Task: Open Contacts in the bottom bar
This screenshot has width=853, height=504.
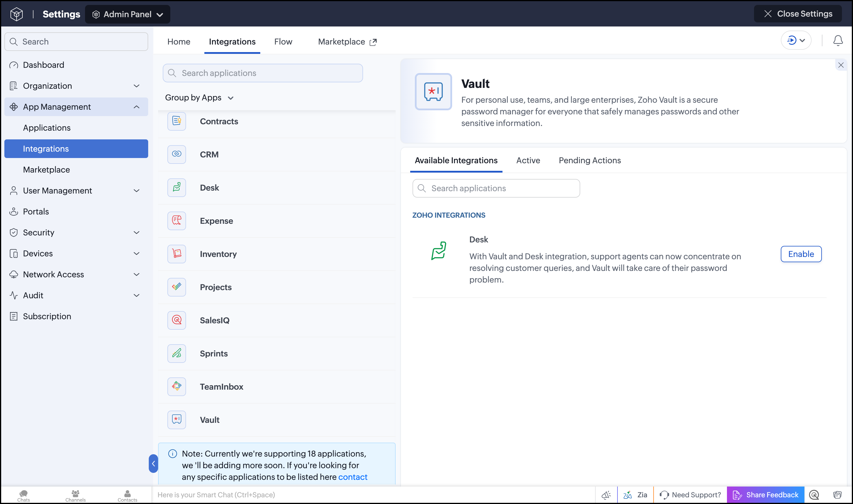Action: point(128,496)
